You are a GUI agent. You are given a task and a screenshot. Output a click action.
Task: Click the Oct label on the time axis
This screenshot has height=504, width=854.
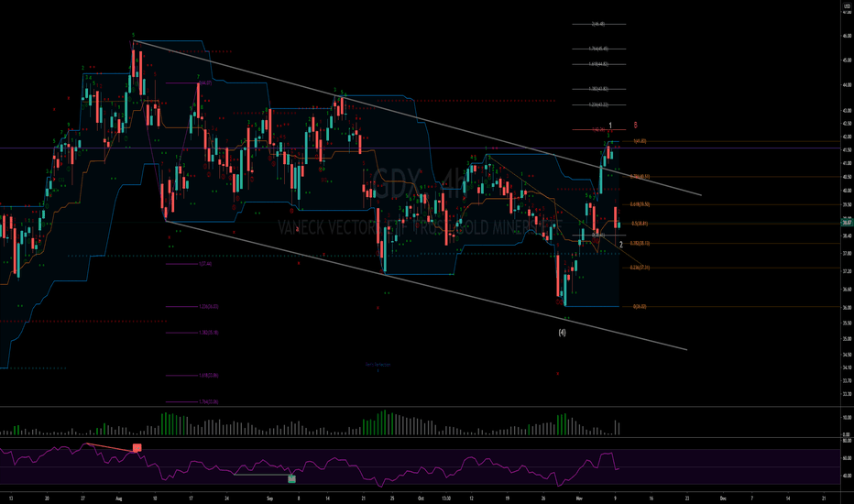(420, 498)
